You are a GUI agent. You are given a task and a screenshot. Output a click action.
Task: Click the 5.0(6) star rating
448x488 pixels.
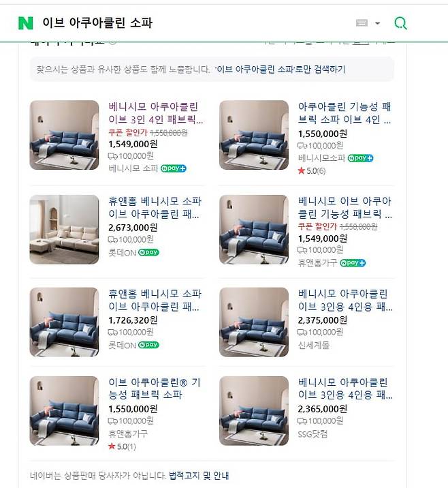click(x=312, y=170)
